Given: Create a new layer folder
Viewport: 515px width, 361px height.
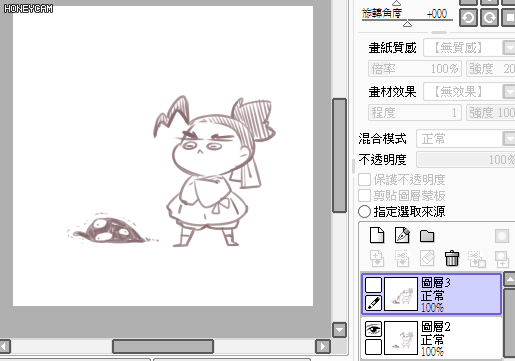Looking at the screenshot, I should pos(427,236).
